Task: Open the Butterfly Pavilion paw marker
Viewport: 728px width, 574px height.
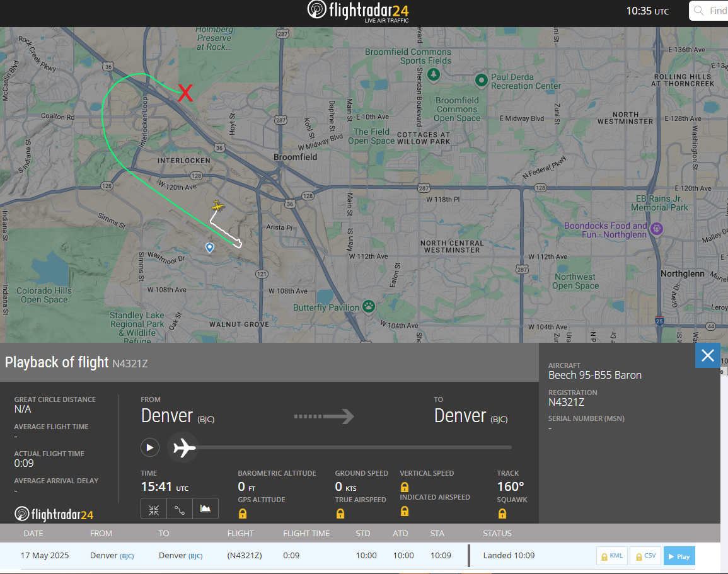Action: pyautogui.click(x=369, y=306)
